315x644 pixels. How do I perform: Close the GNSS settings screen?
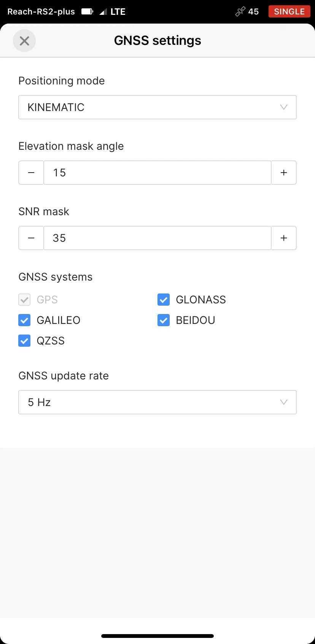[x=24, y=41]
